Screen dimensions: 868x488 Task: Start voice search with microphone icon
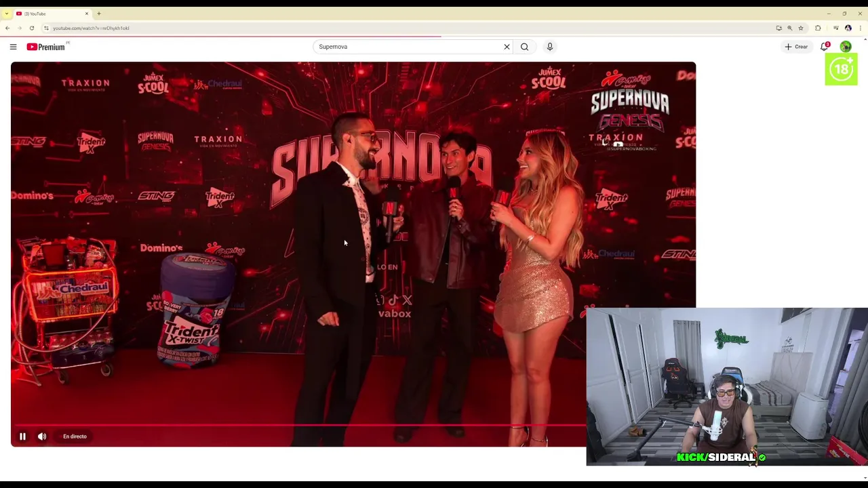point(550,47)
